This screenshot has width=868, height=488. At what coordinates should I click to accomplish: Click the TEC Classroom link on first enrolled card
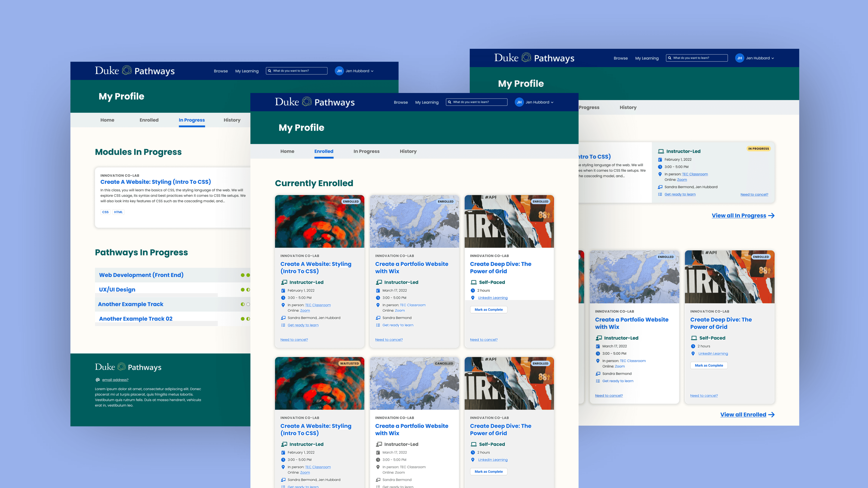(x=318, y=305)
